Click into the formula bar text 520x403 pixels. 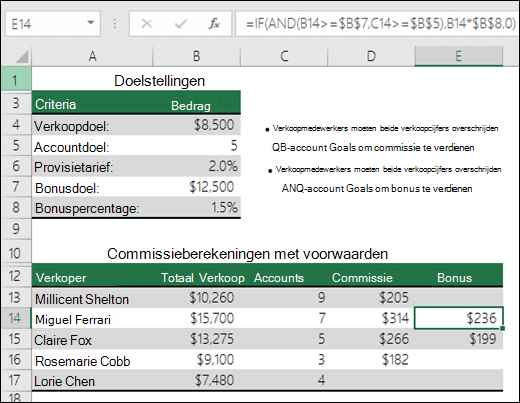pyautogui.click(x=377, y=24)
